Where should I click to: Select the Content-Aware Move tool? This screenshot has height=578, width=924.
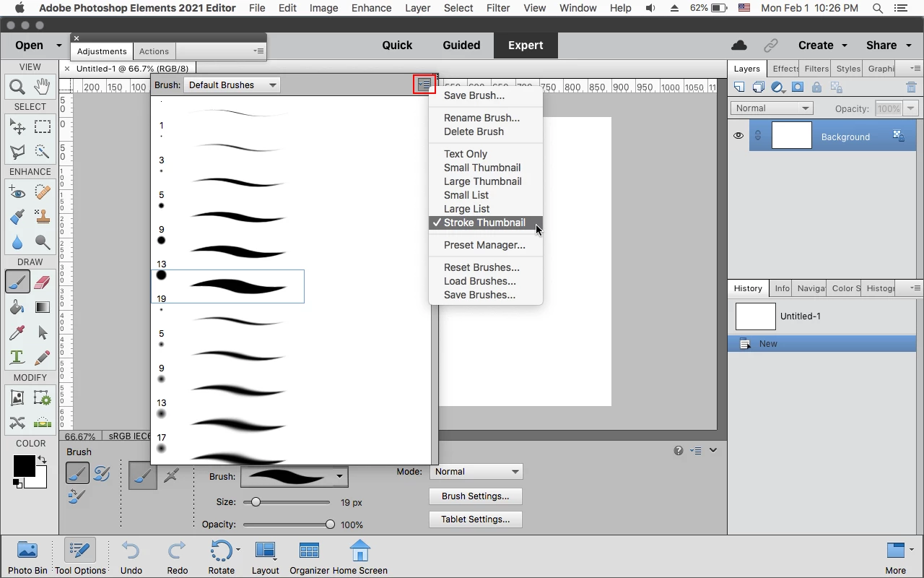coord(17,423)
